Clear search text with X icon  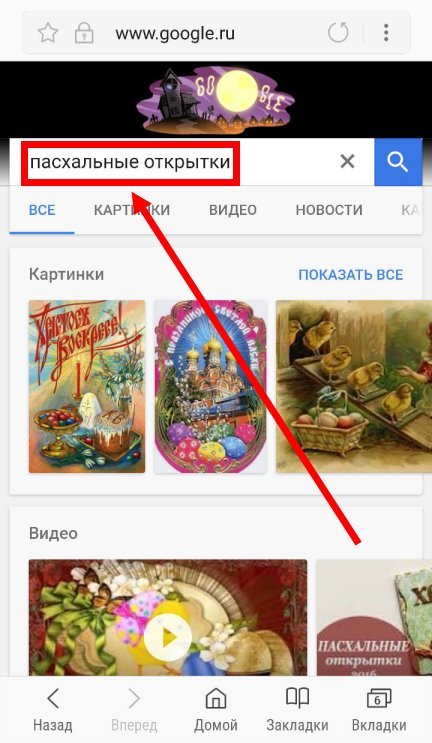point(348,162)
